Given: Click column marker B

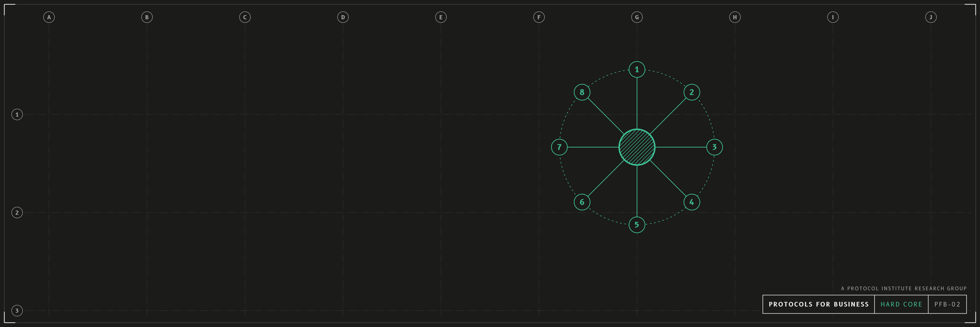Looking at the screenshot, I should coord(147,17).
